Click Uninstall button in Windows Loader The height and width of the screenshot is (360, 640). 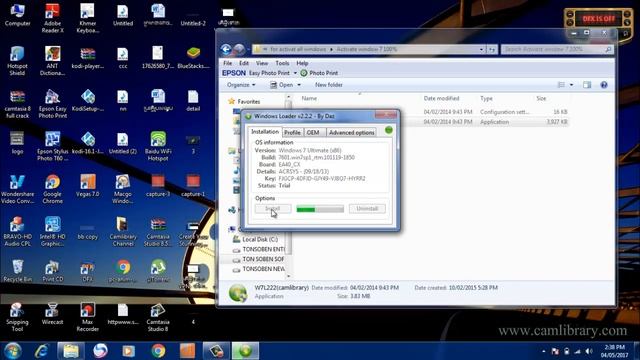pyautogui.click(x=367, y=209)
